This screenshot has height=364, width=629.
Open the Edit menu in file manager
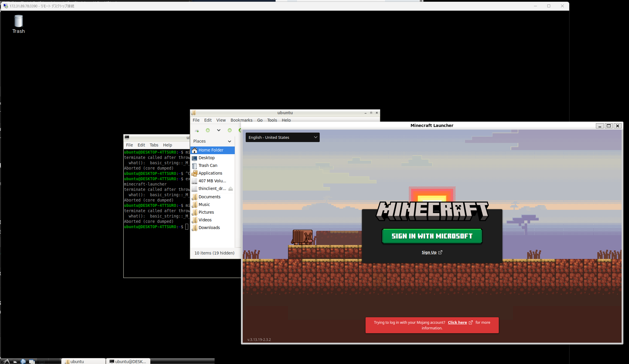[x=208, y=120]
